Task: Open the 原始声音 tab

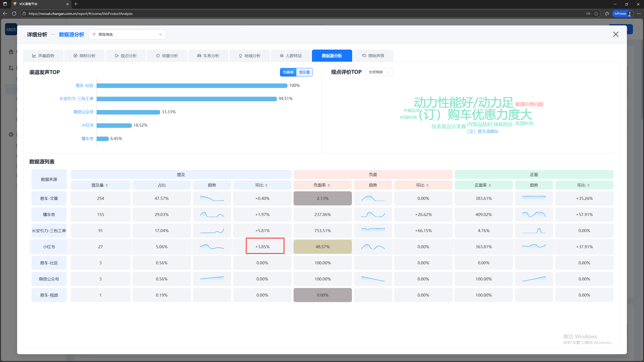Action: (373, 56)
